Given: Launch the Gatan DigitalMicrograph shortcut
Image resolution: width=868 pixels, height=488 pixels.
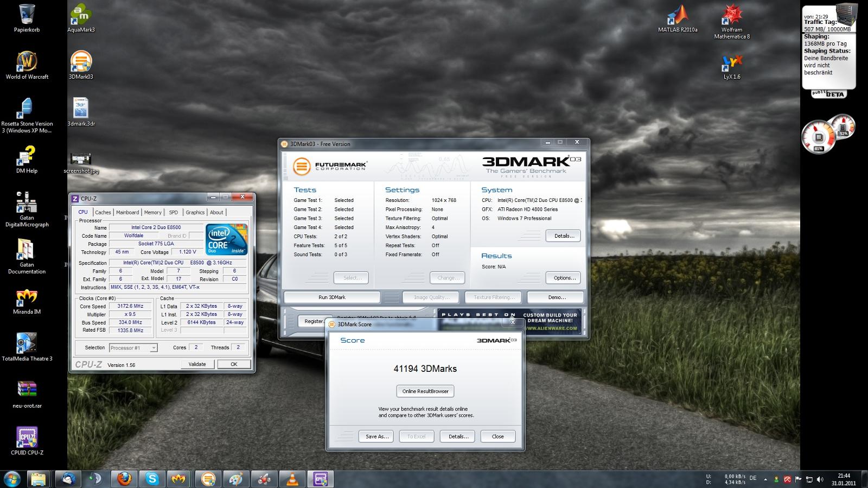Looking at the screenshot, I should (27, 209).
